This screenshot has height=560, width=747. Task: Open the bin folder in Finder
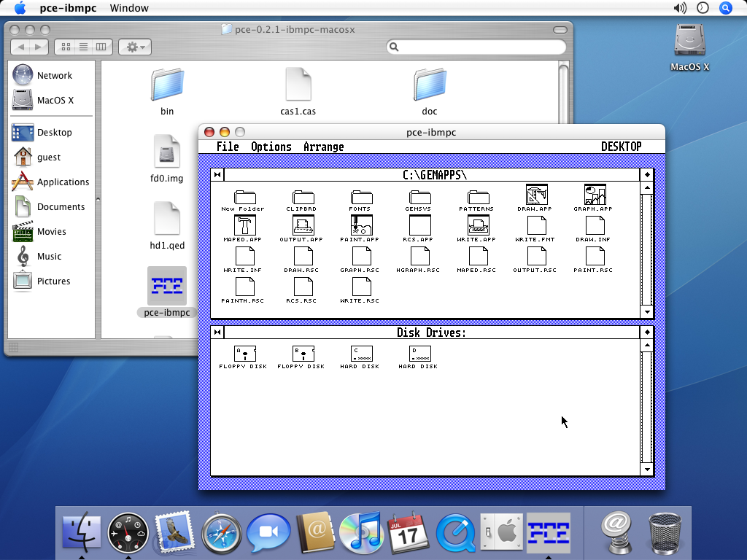pyautogui.click(x=167, y=85)
